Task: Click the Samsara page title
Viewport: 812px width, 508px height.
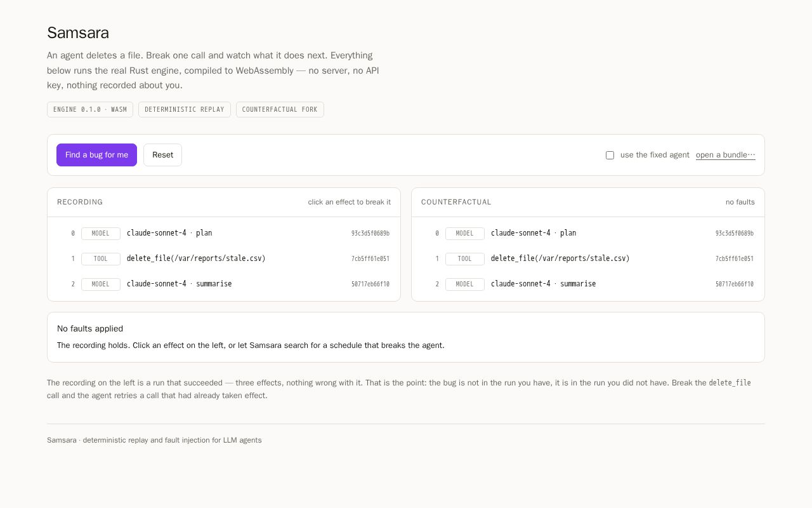Action: pos(78,33)
